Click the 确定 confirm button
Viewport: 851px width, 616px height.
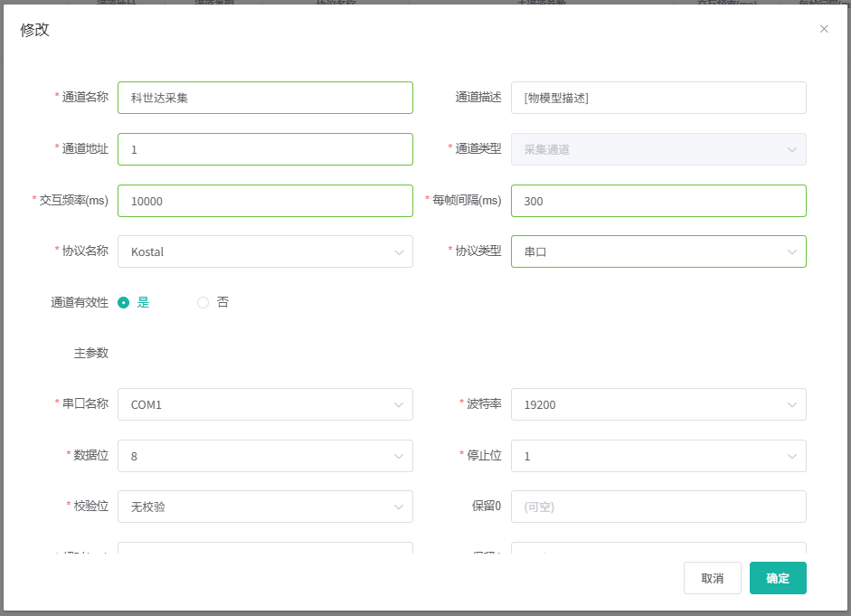(778, 578)
